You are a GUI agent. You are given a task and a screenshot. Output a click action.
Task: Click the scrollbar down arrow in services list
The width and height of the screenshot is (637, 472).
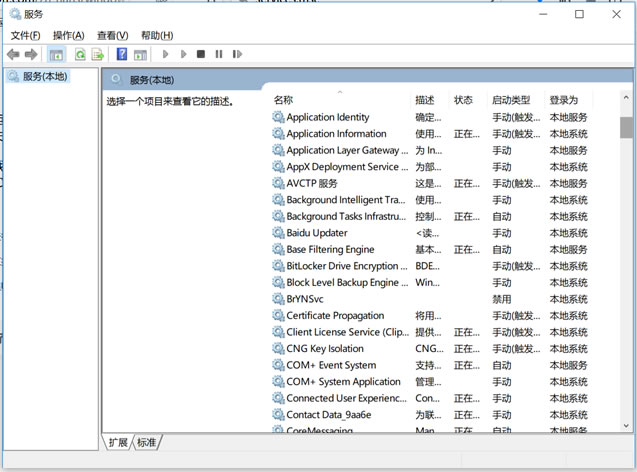coord(626,426)
